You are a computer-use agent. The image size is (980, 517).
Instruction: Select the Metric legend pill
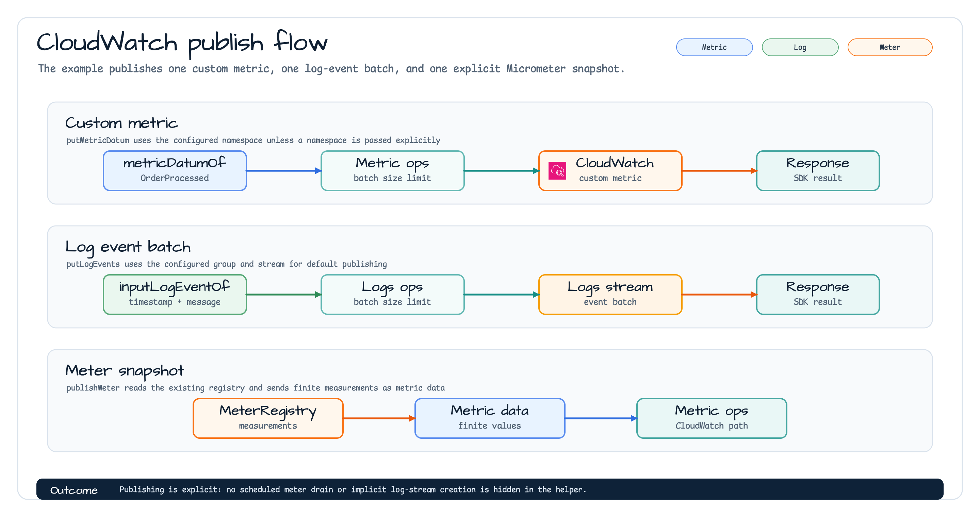(714, 47)
